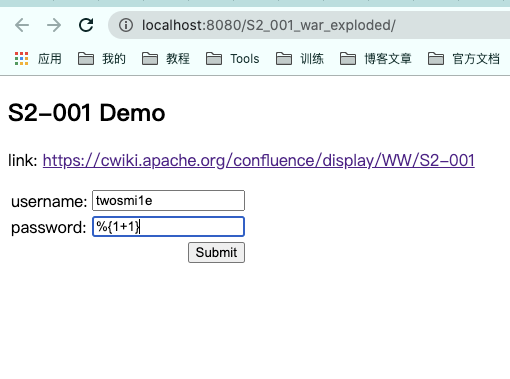Open the 官方文档 bookmark folder
Screen dimensions: 510x379
464,59
